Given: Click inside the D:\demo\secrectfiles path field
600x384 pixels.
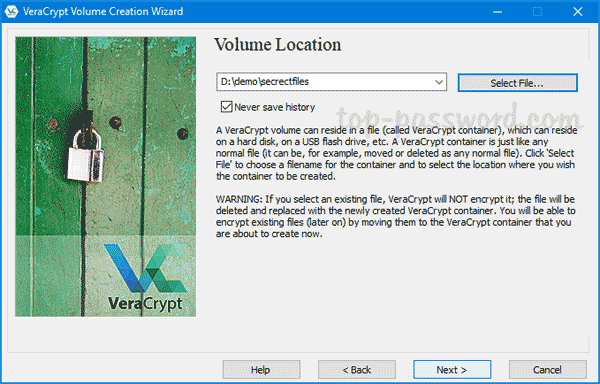Looking at the screenshot, I should pyautogui.click(x=324, y=82).
